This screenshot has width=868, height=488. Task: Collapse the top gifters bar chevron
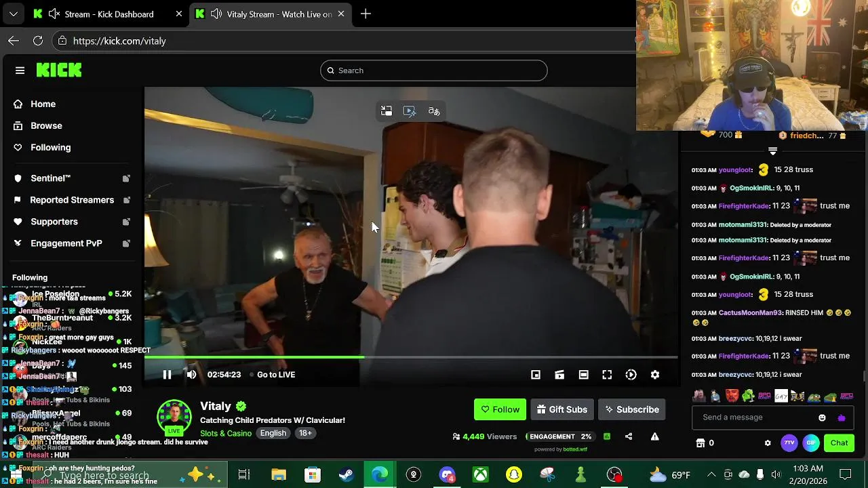click(772, 151)
